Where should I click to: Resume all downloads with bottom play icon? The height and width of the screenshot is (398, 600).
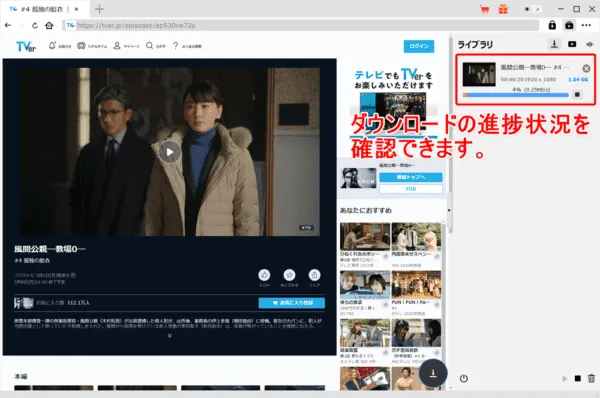(564, 378)
